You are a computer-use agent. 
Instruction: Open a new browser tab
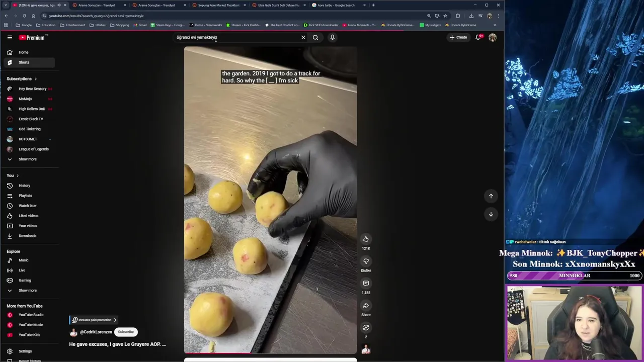coord(373,5)
